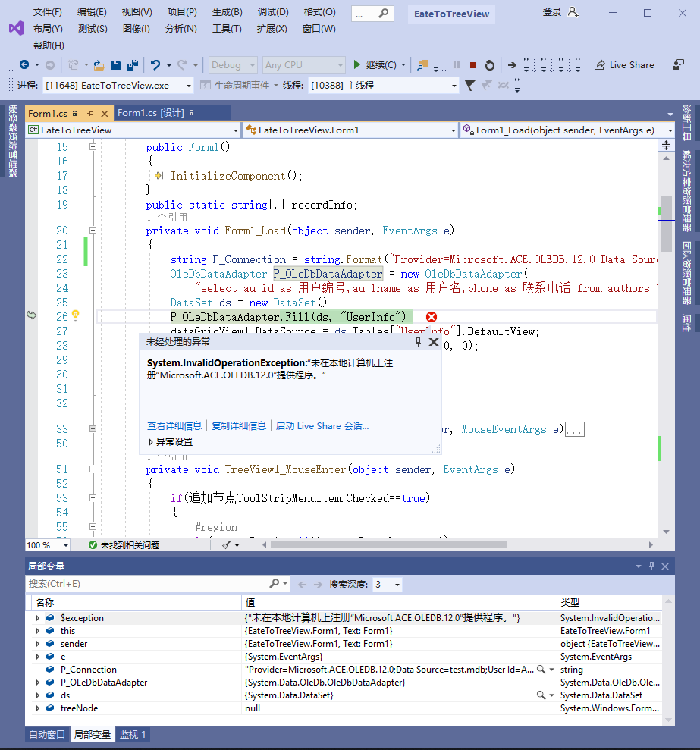The image size is (700, 750).
Task: Click the Save All icon
Action: (x=133, y=65)
